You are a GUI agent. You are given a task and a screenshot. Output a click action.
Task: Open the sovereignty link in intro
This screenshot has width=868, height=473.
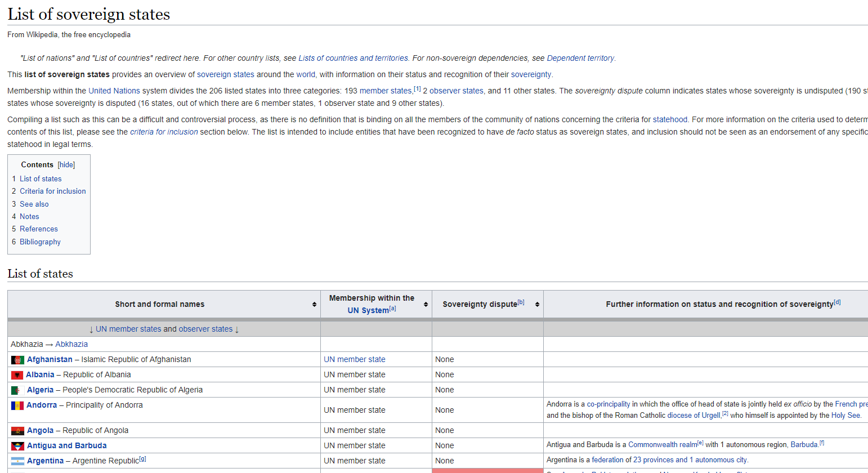(x=531, y=74)
